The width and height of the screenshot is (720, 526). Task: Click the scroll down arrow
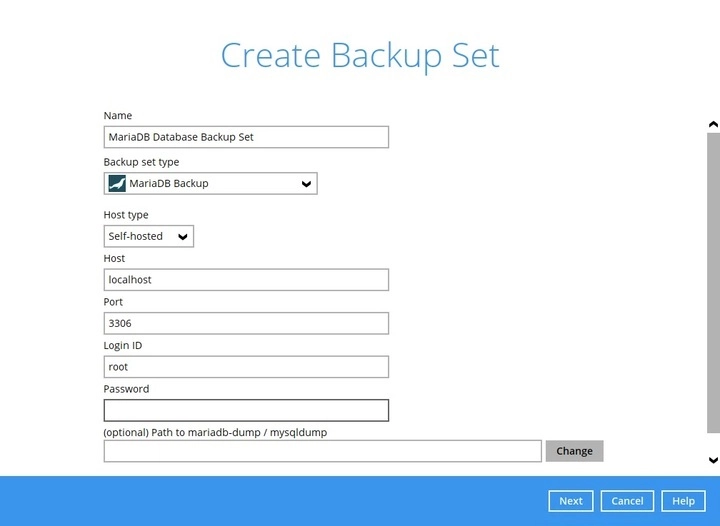point(713,460)
